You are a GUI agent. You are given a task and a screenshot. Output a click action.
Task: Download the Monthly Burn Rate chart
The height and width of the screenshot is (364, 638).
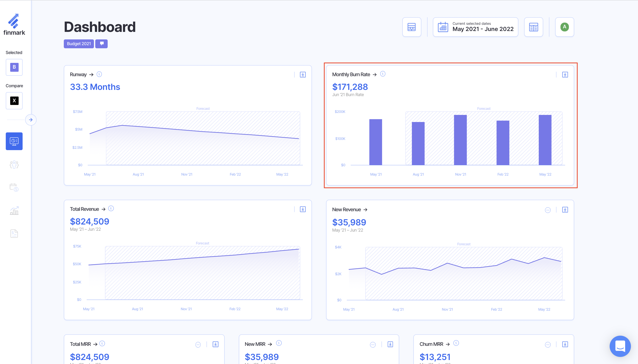565,74
